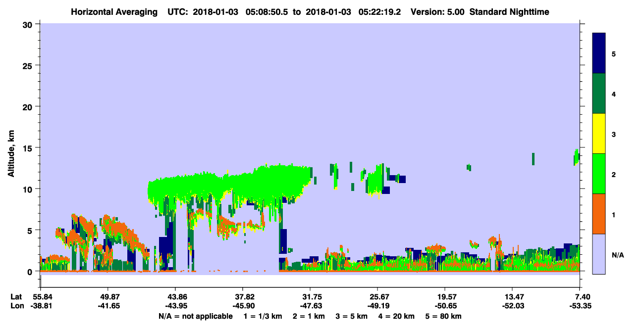The image size is (644, 330).
Task: Click the navy blue level 5 colorbar segment
Action: coord(599,53)
